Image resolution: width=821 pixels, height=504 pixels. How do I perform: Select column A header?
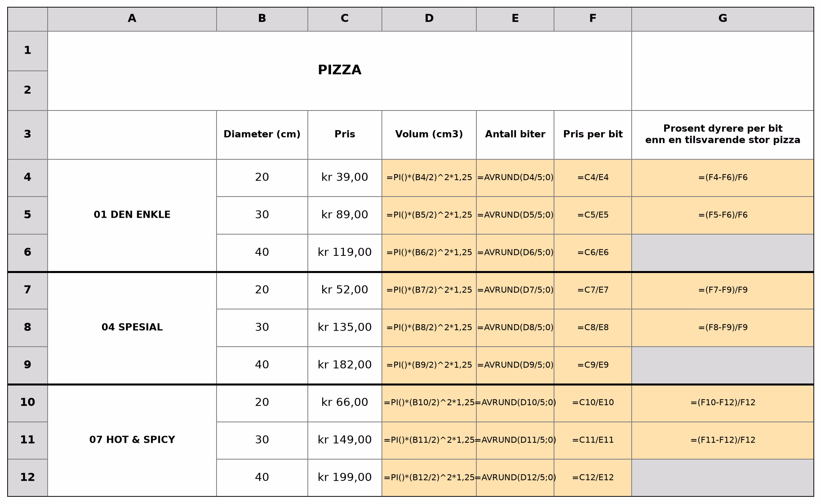click(x=132, y=19)
